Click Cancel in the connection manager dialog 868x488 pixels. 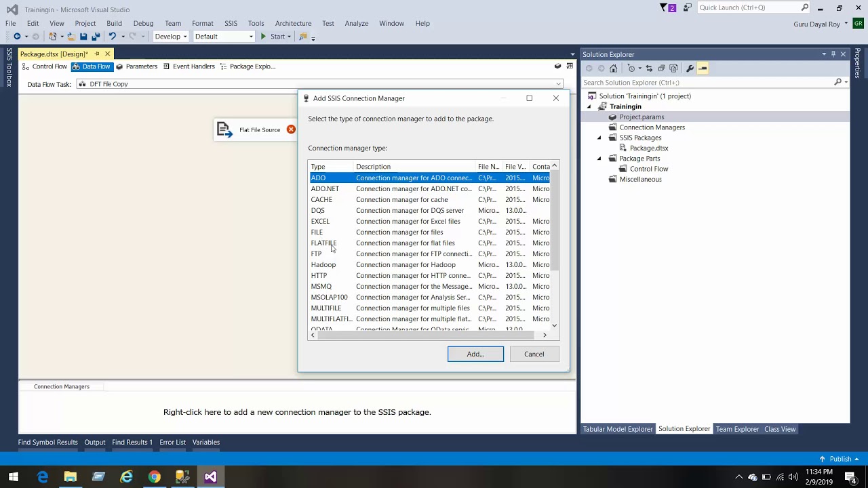(534, 354)
